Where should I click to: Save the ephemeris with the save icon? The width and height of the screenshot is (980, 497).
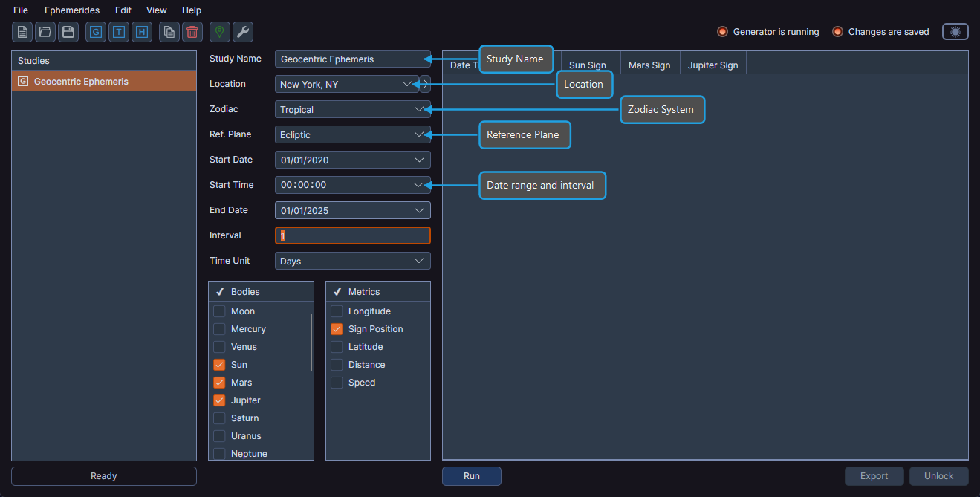pyautogui.click(x=68, y=32)
